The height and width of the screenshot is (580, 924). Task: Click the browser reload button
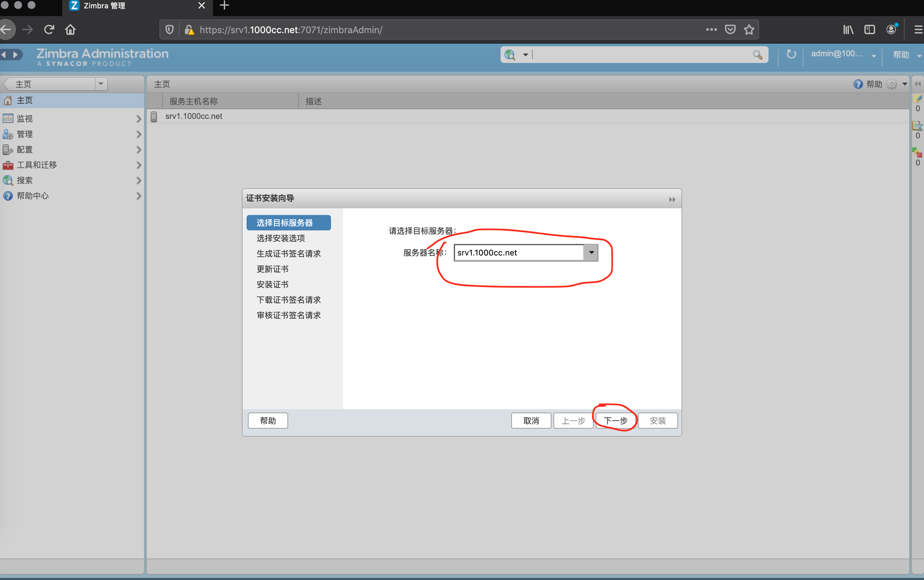[x=49, y=29]
